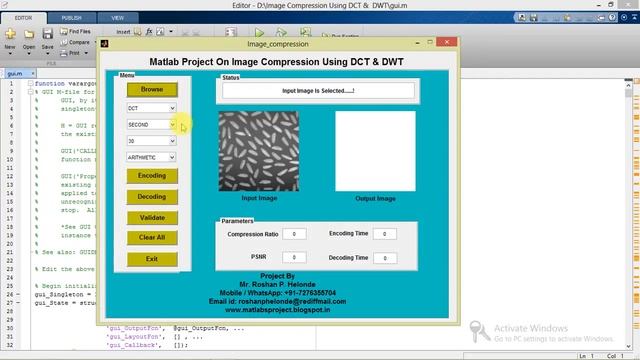Switch to the PUBLISH tab
Viewport: 640px width, 360px height.
click(72, 18)
